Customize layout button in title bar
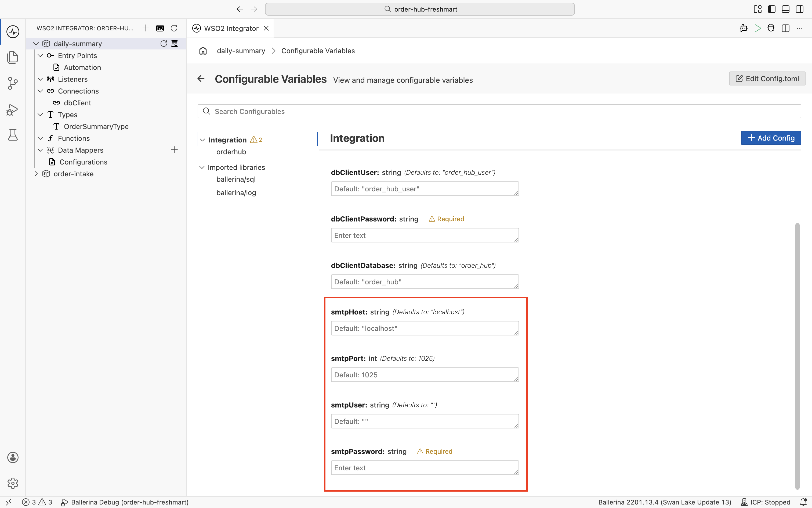The width and height of the screenshot is (812, 508). tap(758, 9)
